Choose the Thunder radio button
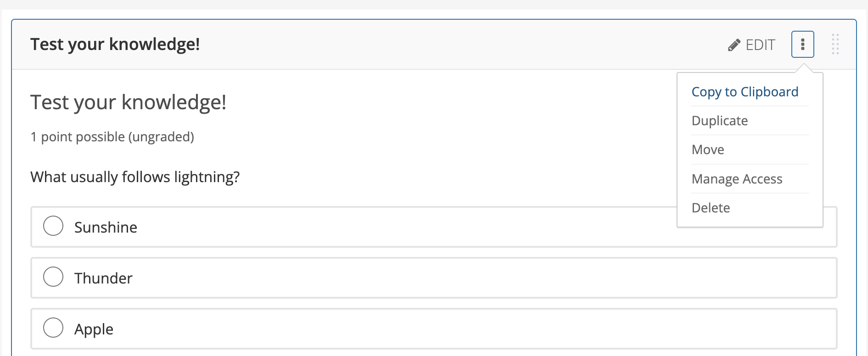The width and height of the screenshot is (868, 356). pos(53,277)
